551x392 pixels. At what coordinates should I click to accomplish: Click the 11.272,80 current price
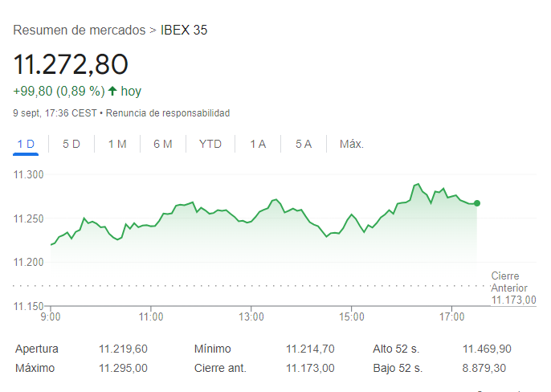point(71,64)
